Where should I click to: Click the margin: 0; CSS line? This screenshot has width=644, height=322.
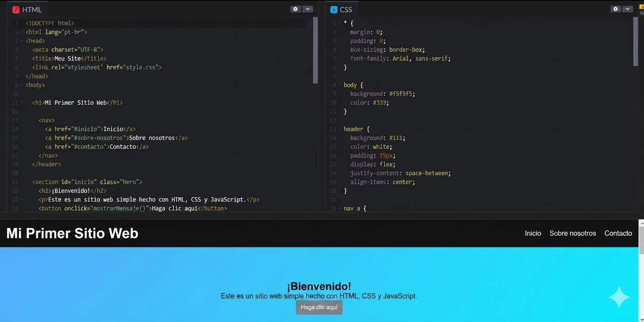click(366, 32)
